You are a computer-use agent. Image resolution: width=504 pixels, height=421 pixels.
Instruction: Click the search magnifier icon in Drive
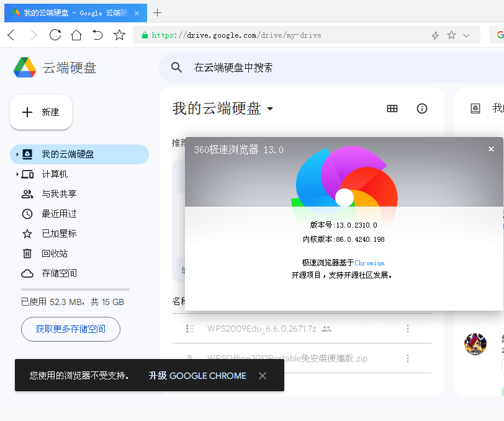pyautogui.click(x=176, y=68)
